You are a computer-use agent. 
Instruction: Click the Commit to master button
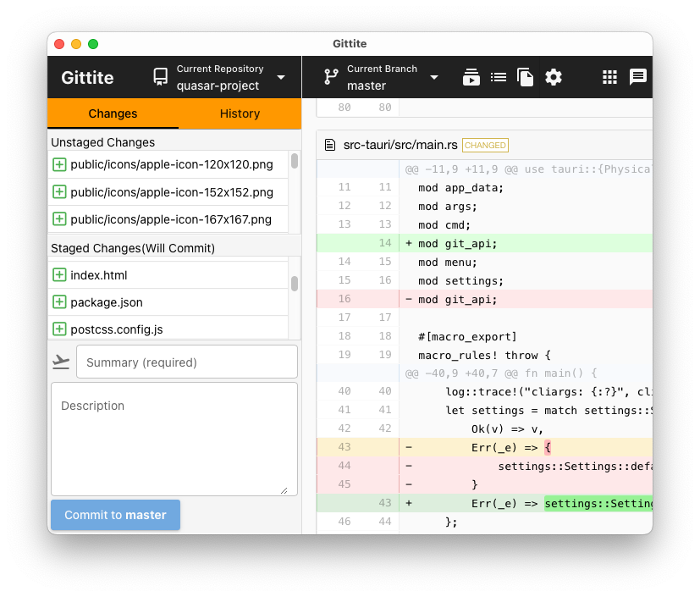click(x=115, y=515)
